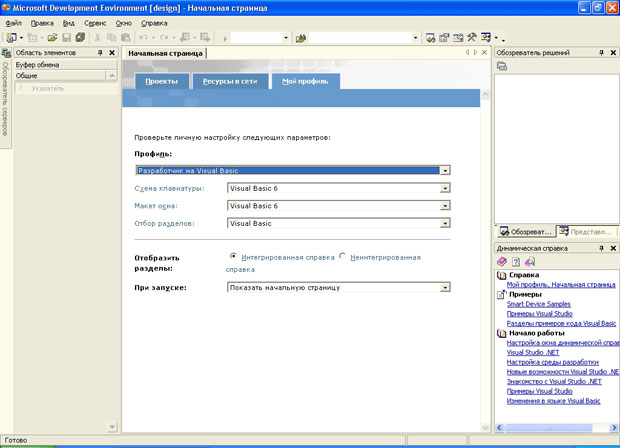Click the New Project toolbar icon
The width and height of the screenshot is (620, 448).
(x=11, y=38)
